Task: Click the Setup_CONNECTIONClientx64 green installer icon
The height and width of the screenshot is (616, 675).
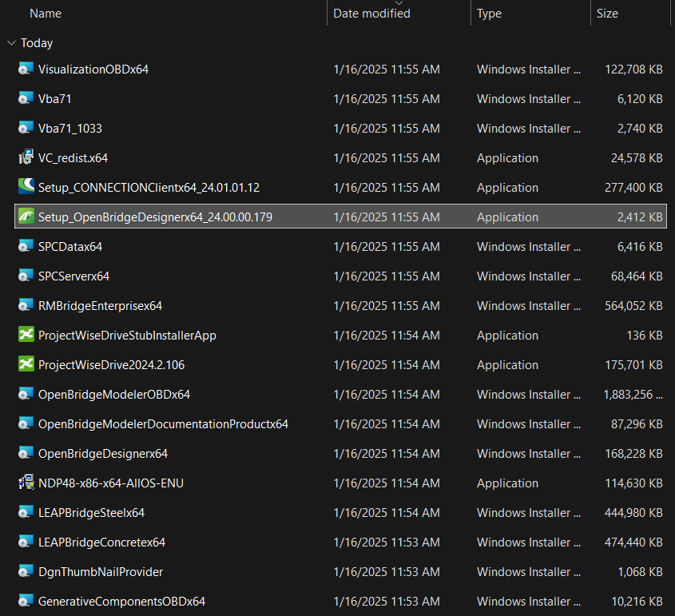Action: 25,187
